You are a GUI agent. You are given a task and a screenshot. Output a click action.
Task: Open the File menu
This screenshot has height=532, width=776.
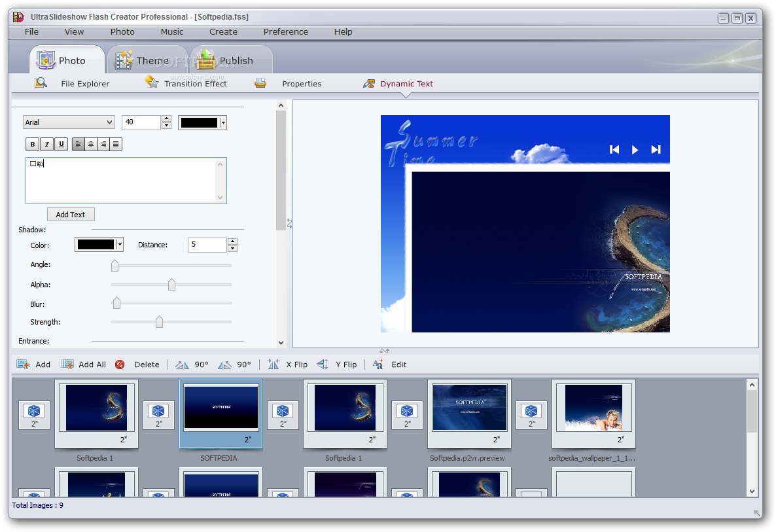click(31, 31)
